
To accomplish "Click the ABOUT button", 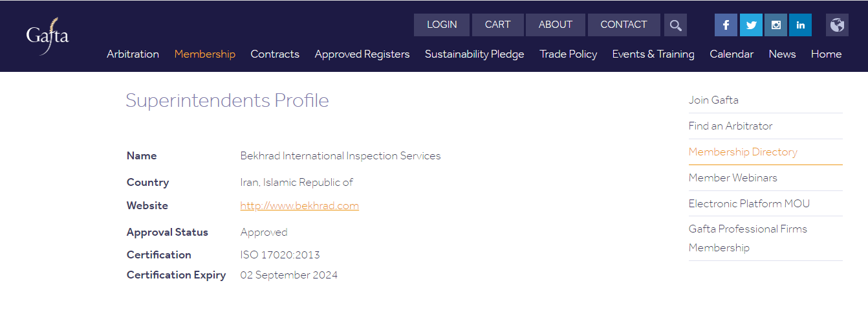I will click(x=556, y=25).
